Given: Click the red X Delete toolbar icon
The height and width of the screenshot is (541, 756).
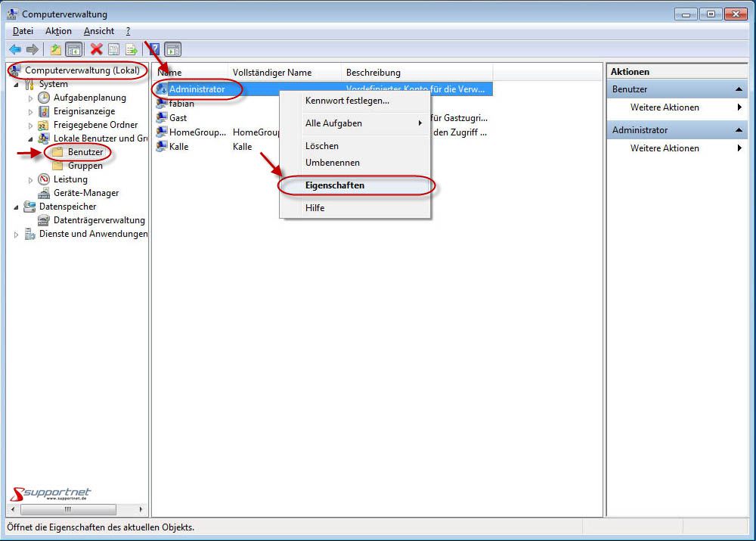Looking at the screenshot, I should click(x=96, y=49).
